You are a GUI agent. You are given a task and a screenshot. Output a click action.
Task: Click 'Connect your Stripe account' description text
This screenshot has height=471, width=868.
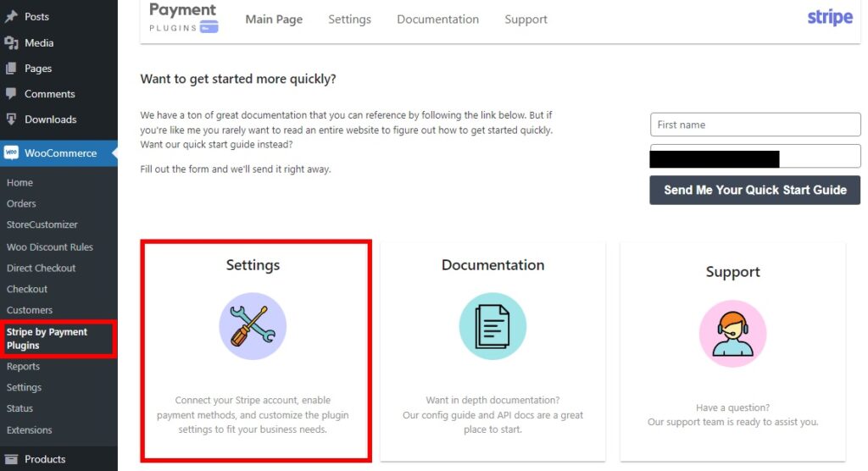point(253,414)
